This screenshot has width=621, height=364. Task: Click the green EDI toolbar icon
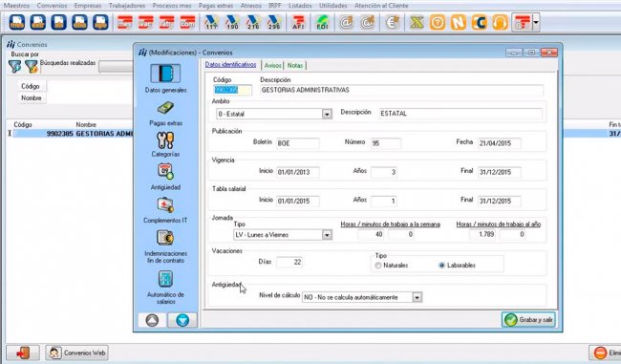coord(322,23)
